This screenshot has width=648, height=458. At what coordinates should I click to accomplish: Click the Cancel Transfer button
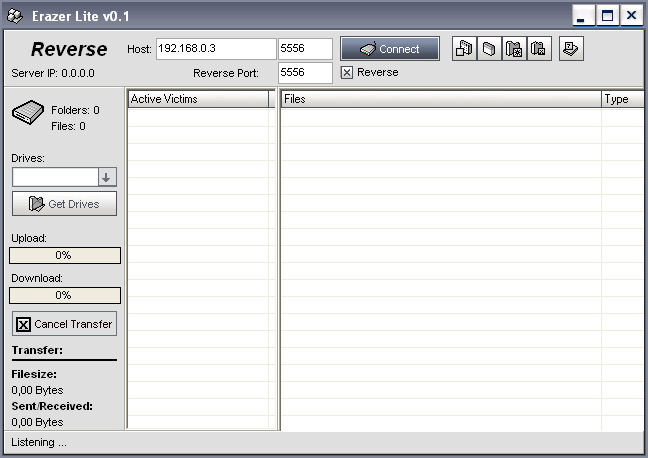point(64,324)
